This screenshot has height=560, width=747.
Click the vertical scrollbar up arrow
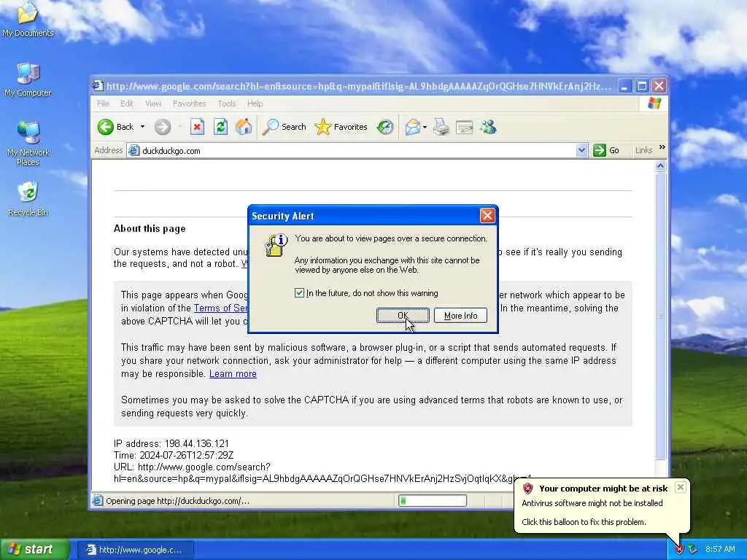click(660, 166)
